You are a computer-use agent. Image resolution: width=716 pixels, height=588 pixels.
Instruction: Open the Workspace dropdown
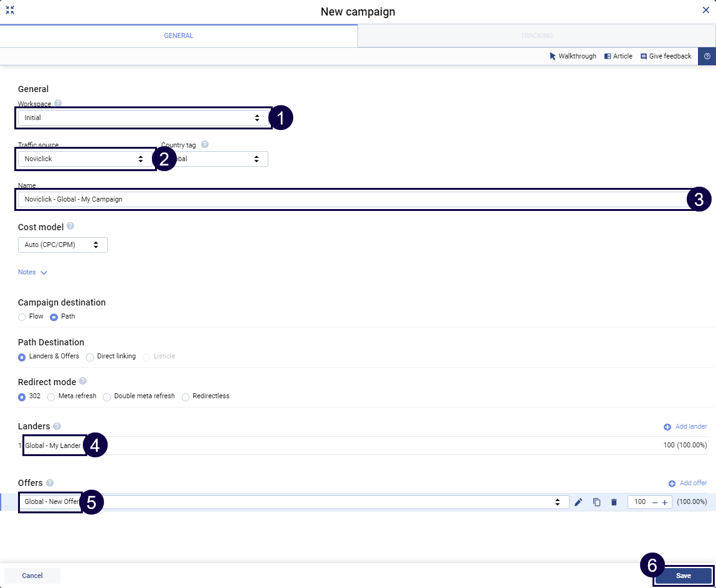coord(143,118)
